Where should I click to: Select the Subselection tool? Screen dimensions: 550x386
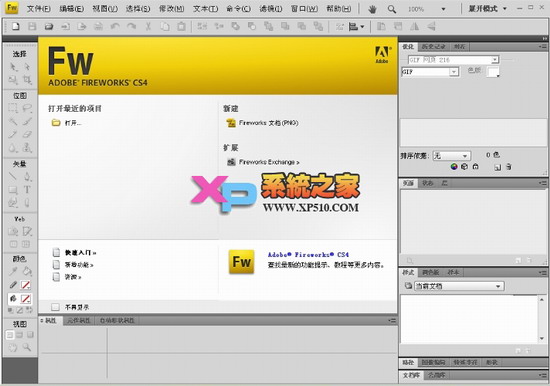tap(27, 67)
